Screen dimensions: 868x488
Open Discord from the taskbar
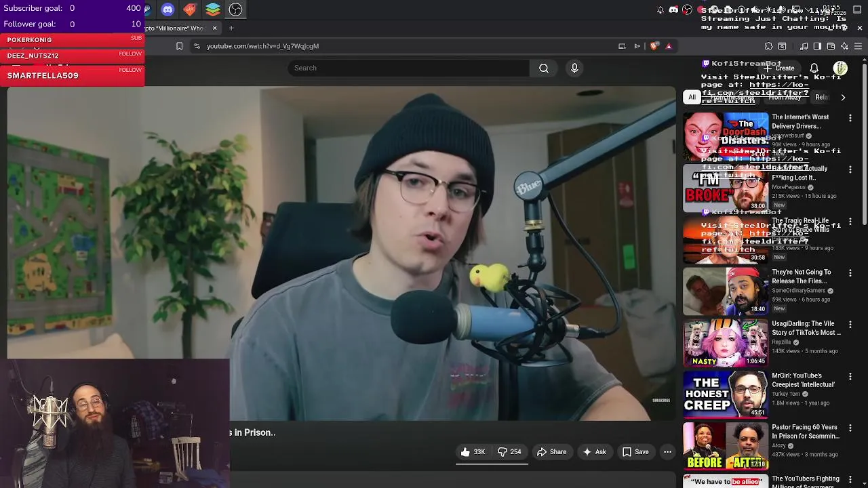tap(167, 9)
